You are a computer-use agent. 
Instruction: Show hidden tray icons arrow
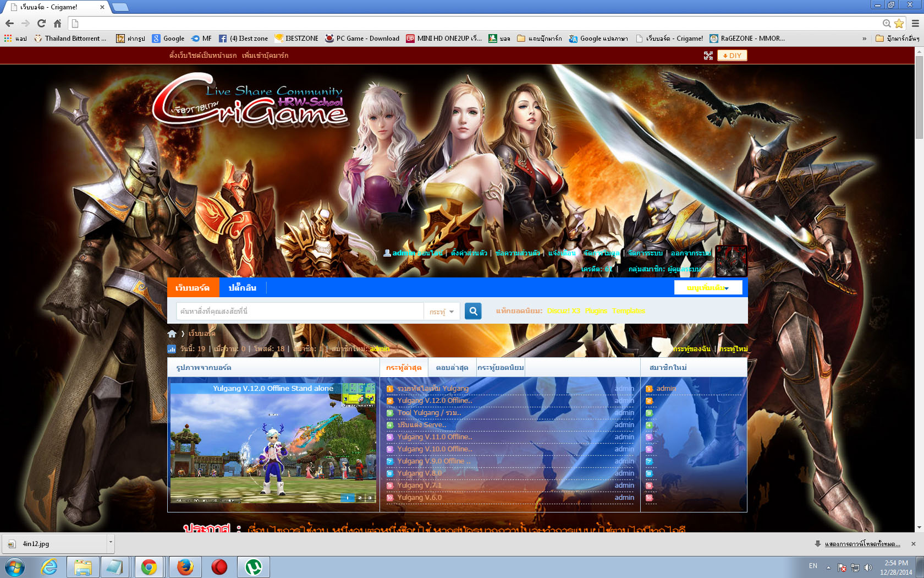click(828, 567)
